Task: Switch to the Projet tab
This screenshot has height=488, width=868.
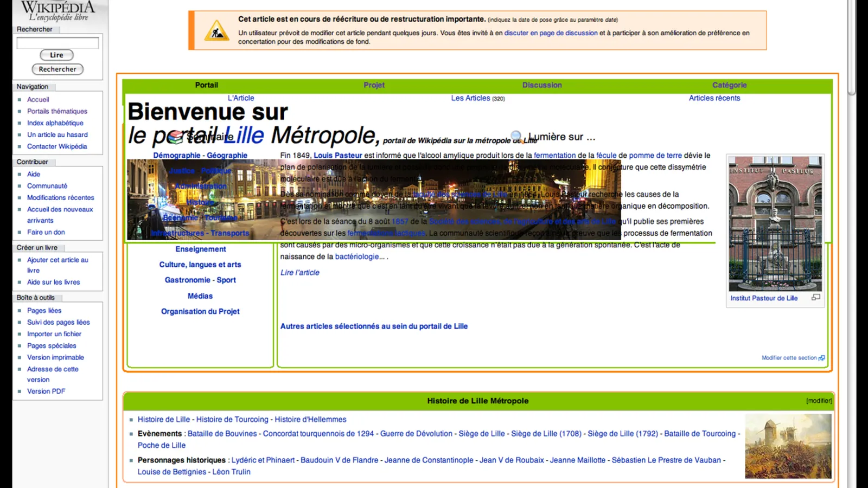Action: (x=374, y=85)
